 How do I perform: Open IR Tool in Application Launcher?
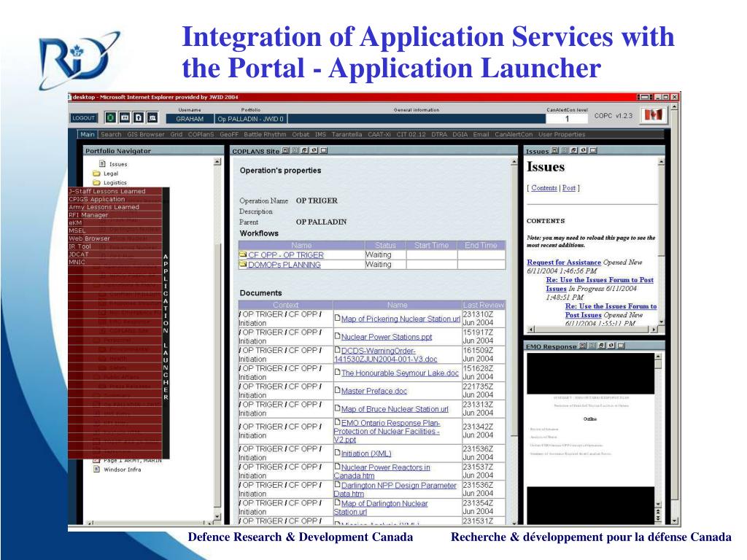click(x=115, y=246)
